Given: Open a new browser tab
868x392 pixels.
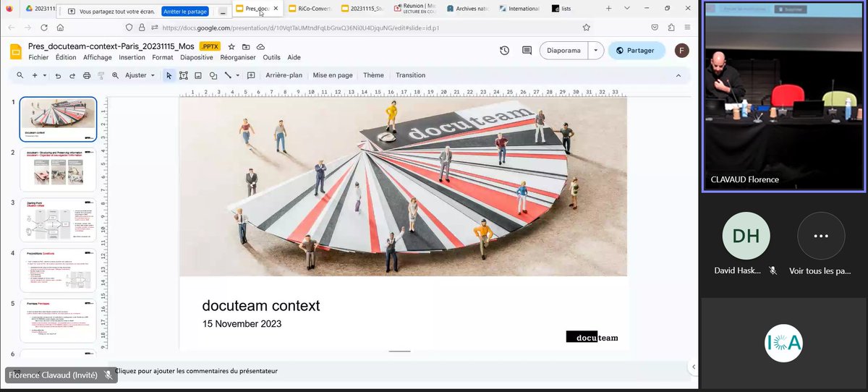Looking at the screenshot, I should point(609,9).
